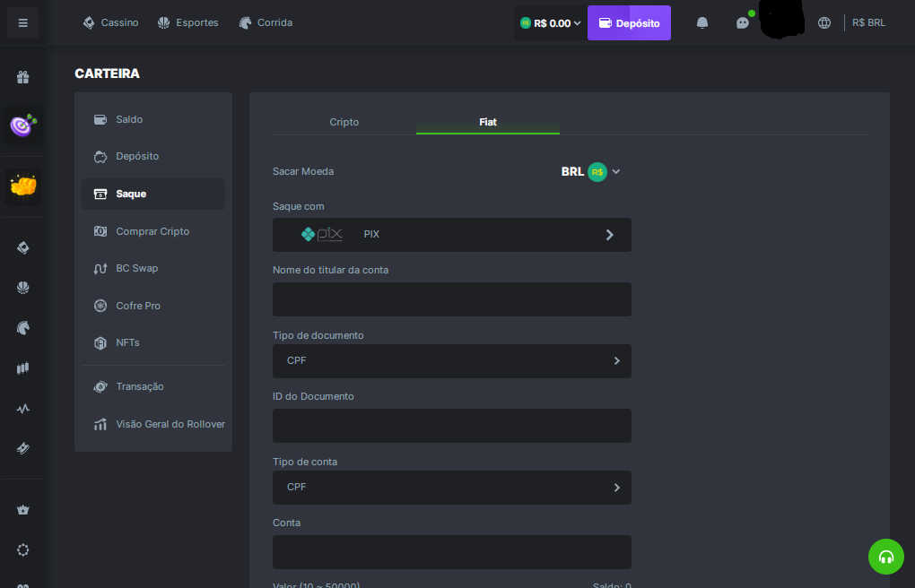Click Nome do titular da conta field
Screen dimensions: 915x588
point(451,299)
